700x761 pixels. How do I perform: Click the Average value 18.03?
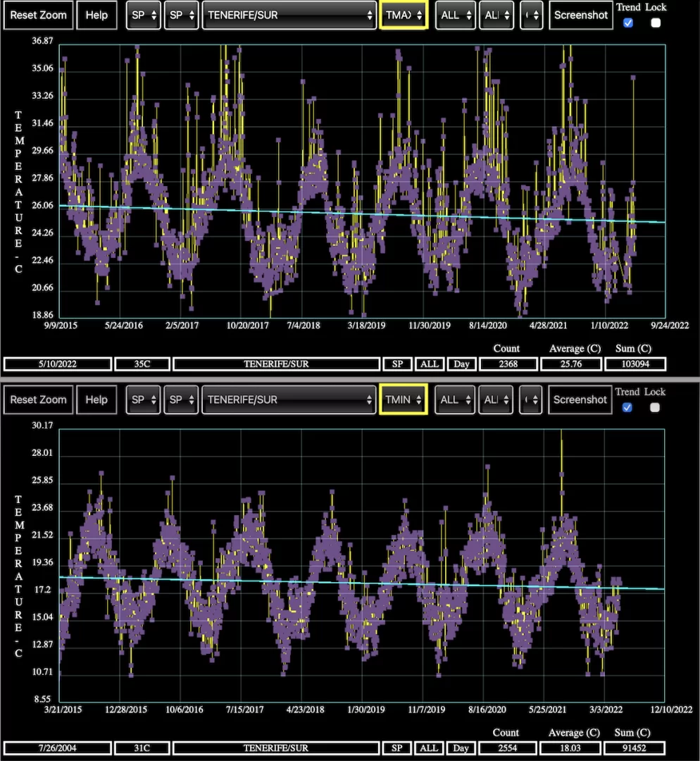click(x=570, y=748)
